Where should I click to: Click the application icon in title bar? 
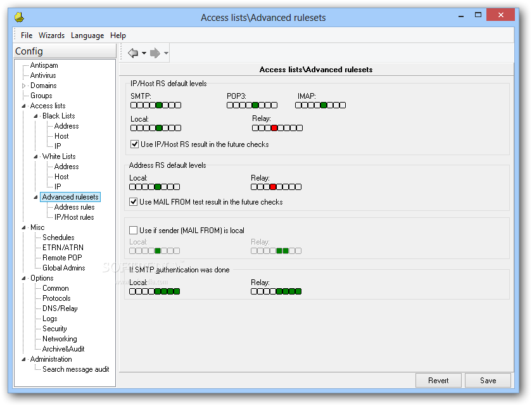[x=20, y=17]
